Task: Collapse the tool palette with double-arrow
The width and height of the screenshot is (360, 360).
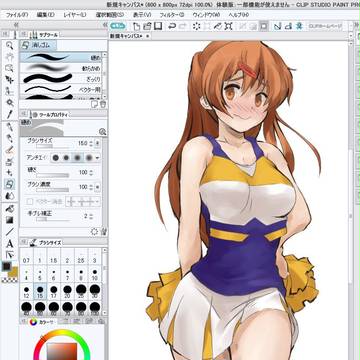Action: point(15,25)
